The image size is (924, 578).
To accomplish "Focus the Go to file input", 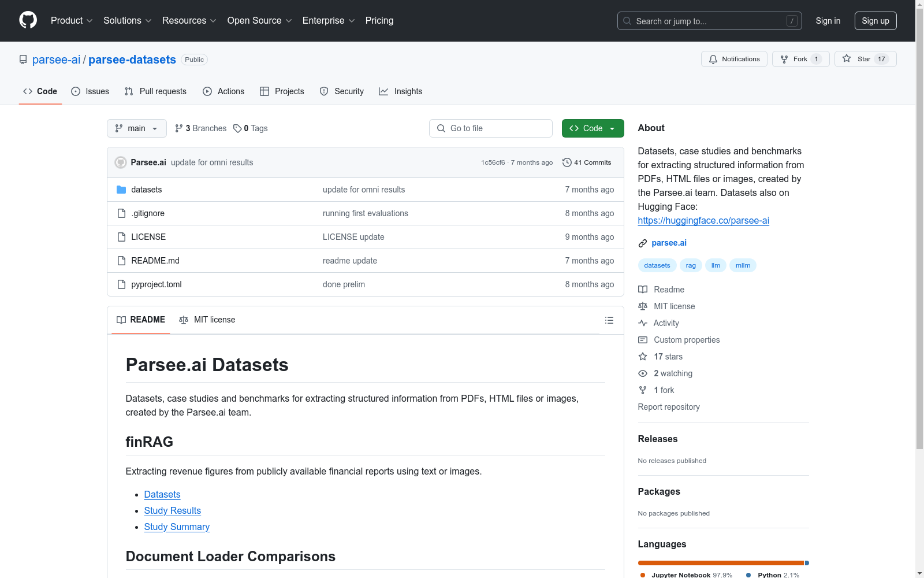I will 491,128.
